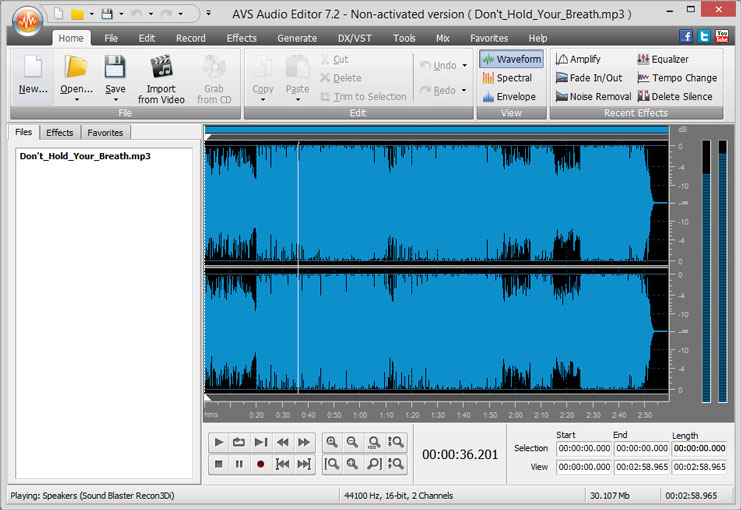Click the rewind button
The image size is (741, 510).
click(282, 442)
